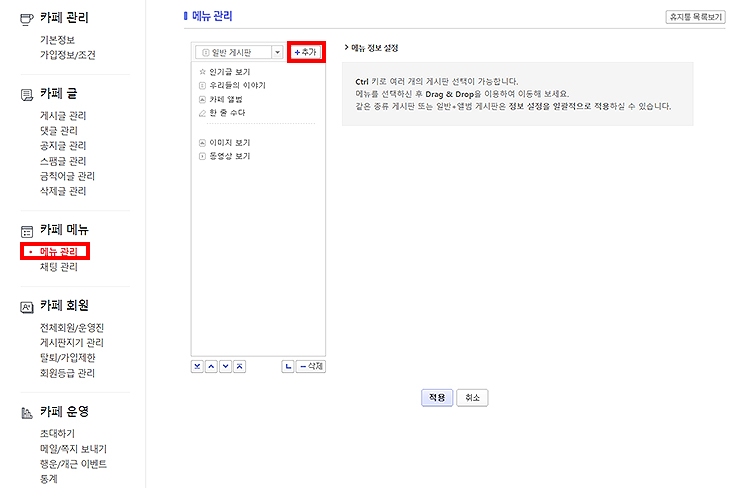
Task: Click the video icon beside 동영상 보기
Action: click(202, 156)
